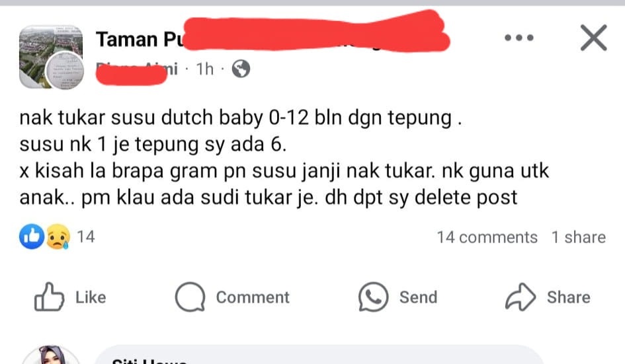View the 1 share link
The height and width of the screenshot is (364, 625).
pos(579,237)
